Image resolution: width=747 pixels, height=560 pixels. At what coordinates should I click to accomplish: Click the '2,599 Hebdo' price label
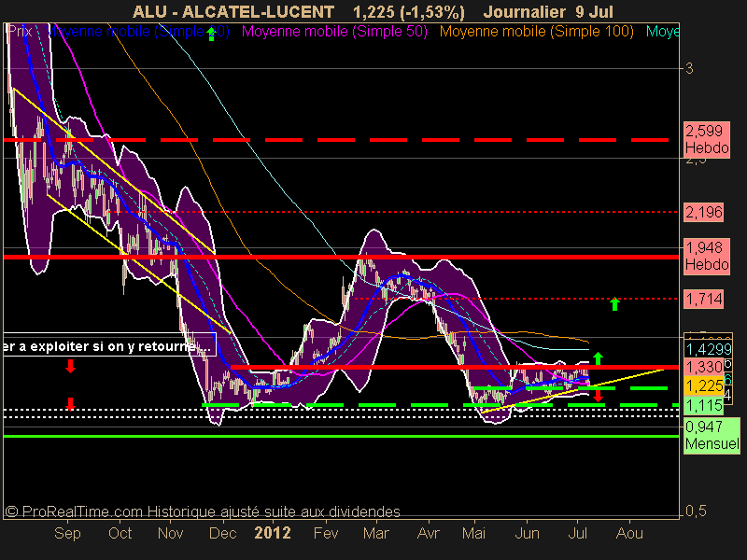(707, 139)
